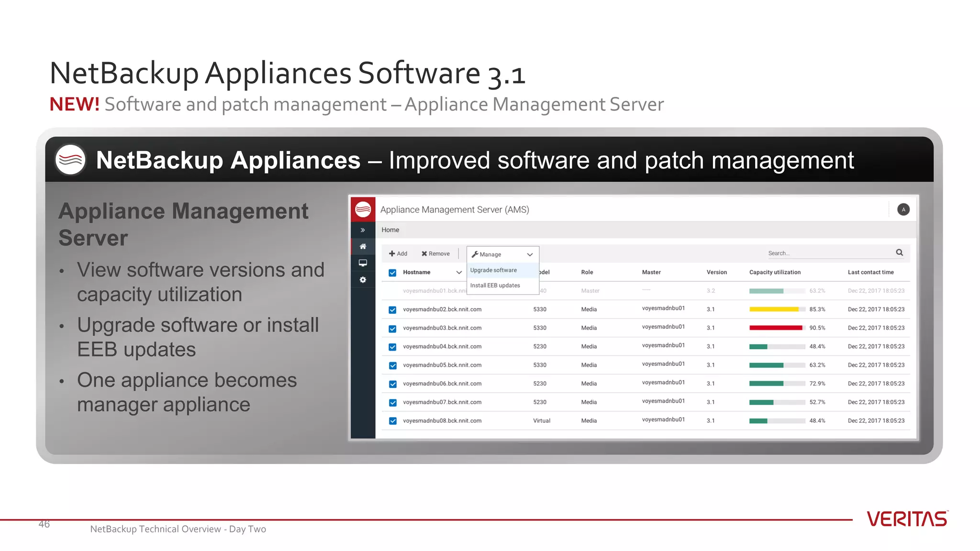Expand the sidebar with double-chevron icon
980x551 pixels.
click(363, 230)
